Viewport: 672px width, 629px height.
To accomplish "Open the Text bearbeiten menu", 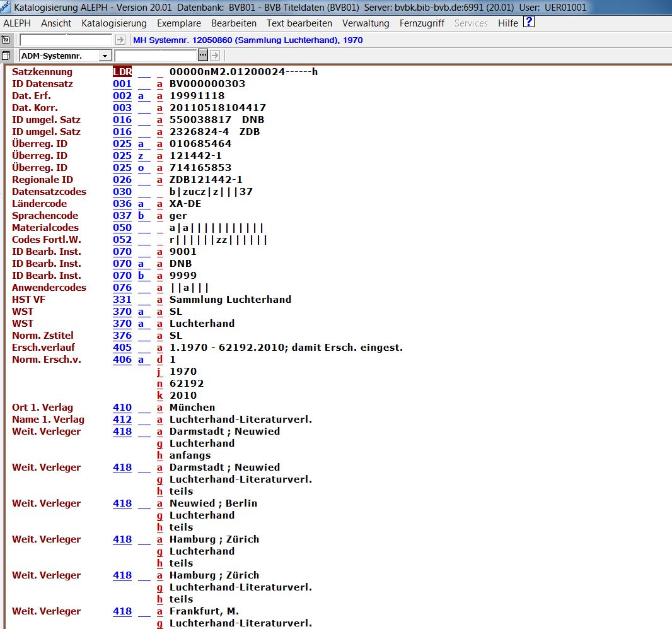I will pos(299,23).
